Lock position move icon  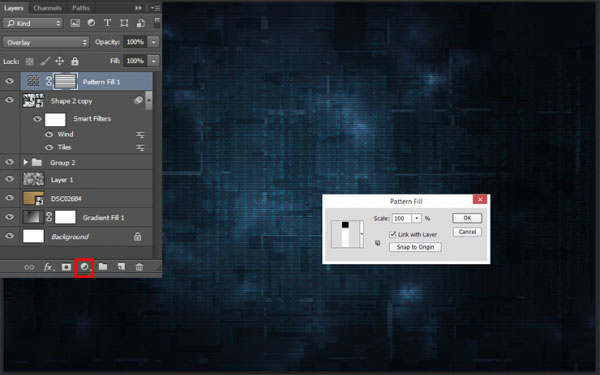60,61
